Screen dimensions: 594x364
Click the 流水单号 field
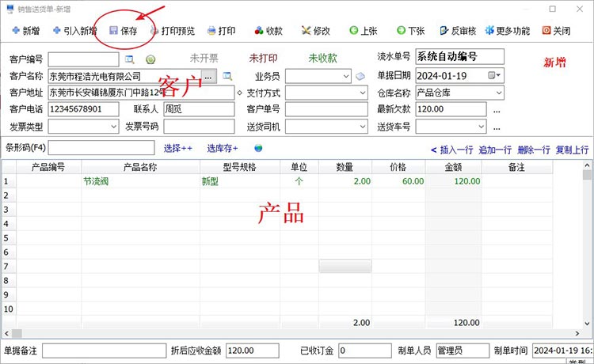(460, 57)
